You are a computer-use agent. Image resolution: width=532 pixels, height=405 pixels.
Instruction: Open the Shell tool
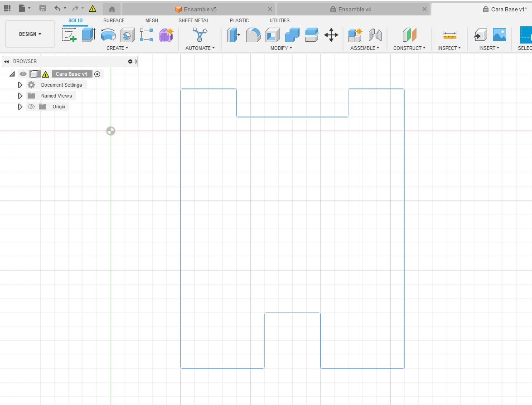pyautogui.click(x=272, y=35)
